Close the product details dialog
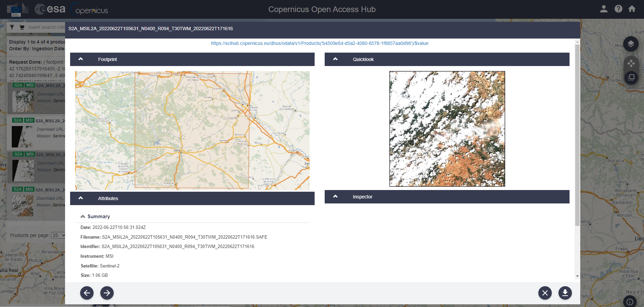Viewport: 644px width, 307px height. [x=545, y=293]
